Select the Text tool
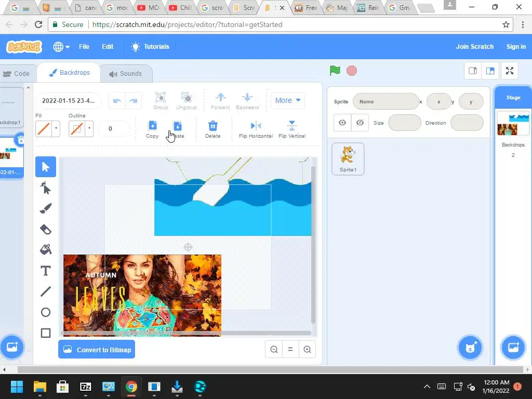The height and width of the screenshot is (399, 532). (46, 271)
